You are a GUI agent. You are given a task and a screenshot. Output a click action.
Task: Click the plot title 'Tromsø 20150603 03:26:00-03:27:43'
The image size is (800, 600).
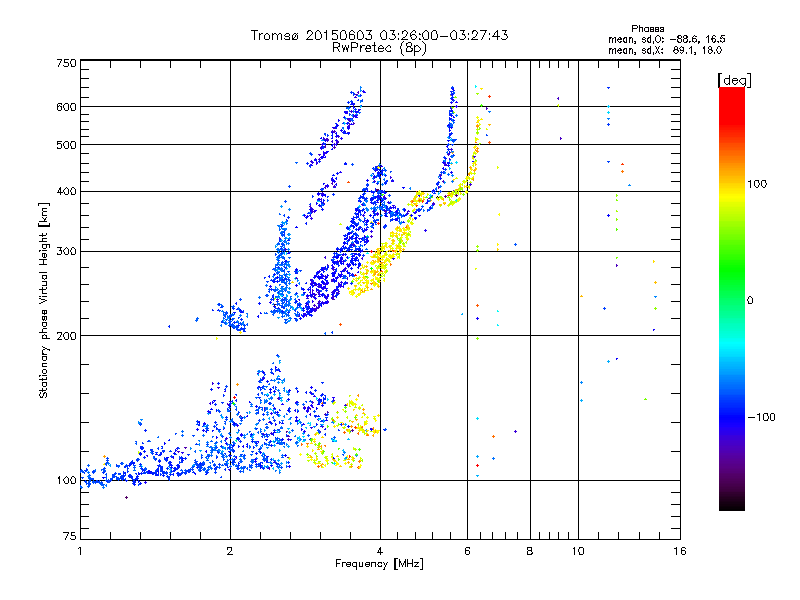[x=379, y=35]
